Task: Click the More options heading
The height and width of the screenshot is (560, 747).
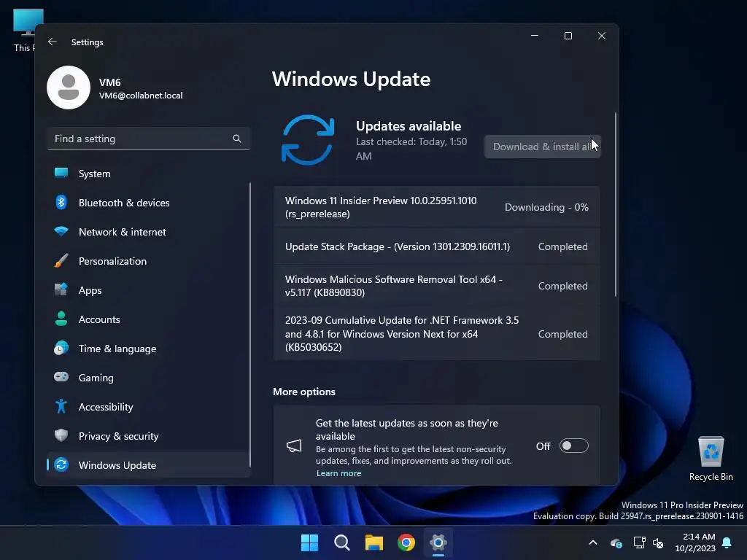Action: coord(304,392)
